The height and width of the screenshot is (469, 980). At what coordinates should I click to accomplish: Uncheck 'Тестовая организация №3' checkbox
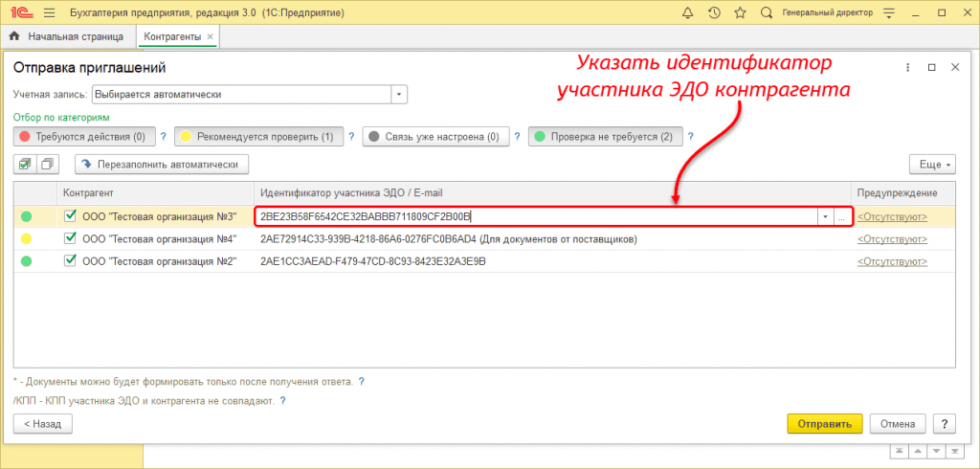tap(70, 216)
